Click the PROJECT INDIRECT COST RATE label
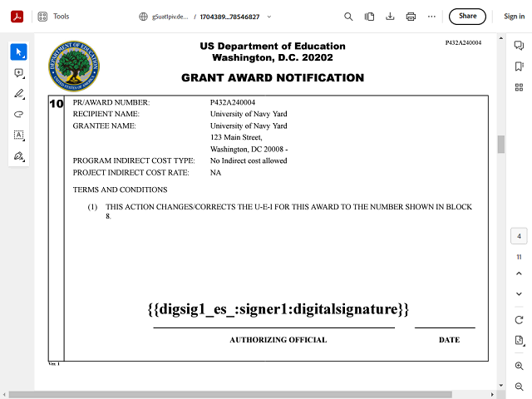 131,173
